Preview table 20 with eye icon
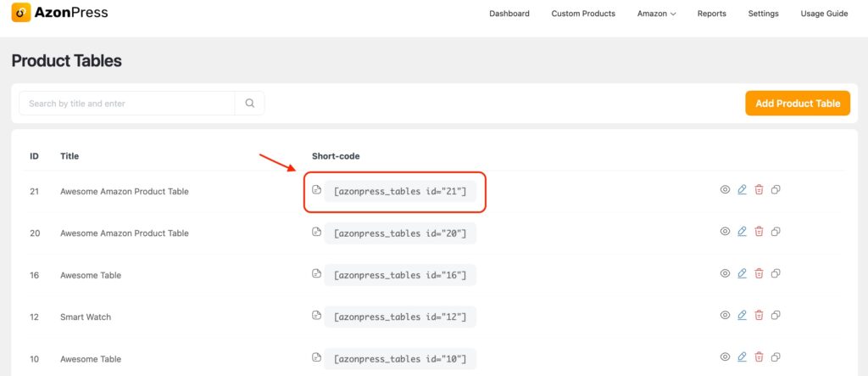This screenshot has width=868, height=376. (725, 231)
